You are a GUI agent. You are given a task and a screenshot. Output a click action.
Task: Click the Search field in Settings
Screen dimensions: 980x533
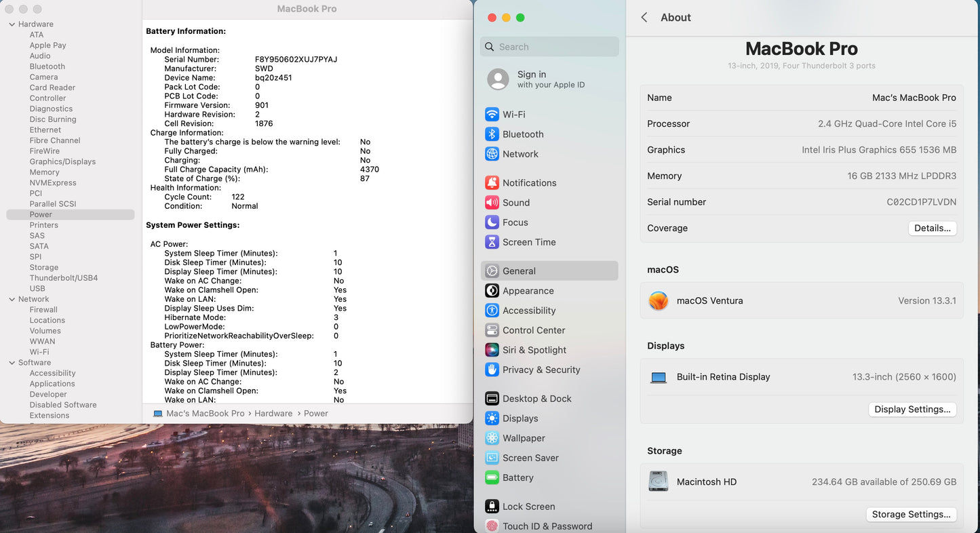coord(549,47)
